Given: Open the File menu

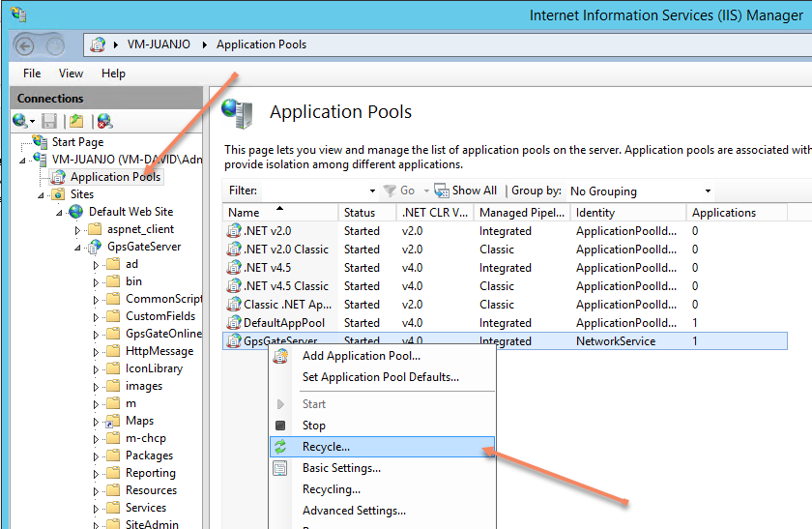Looking at the screenshot, I should [32, 73].
